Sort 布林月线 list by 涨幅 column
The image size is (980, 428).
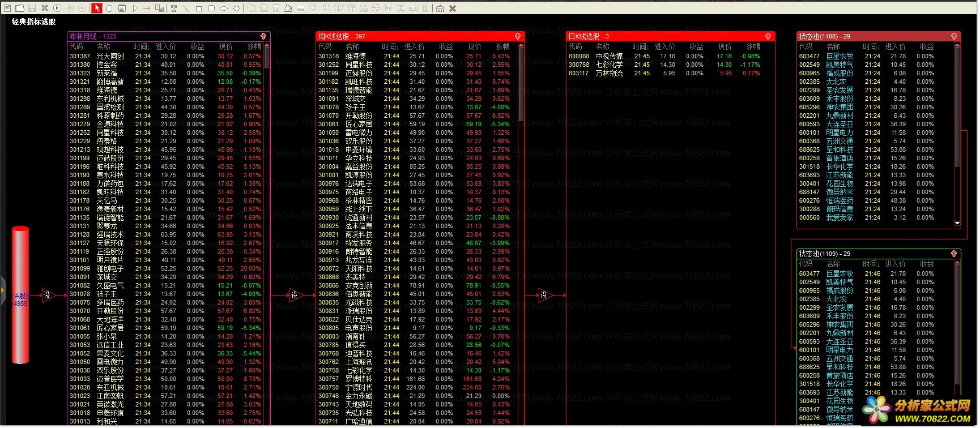(x=254, y=46)
